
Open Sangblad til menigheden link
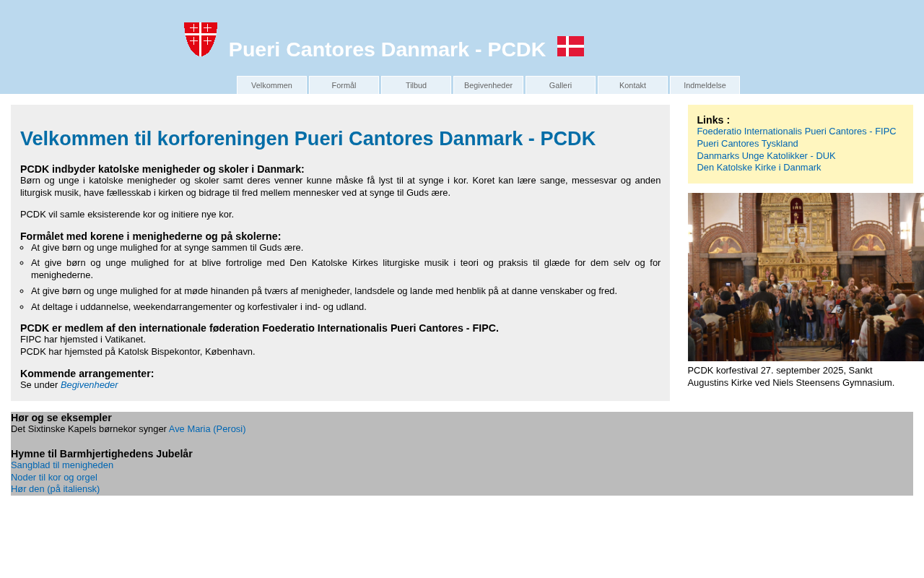62,465
